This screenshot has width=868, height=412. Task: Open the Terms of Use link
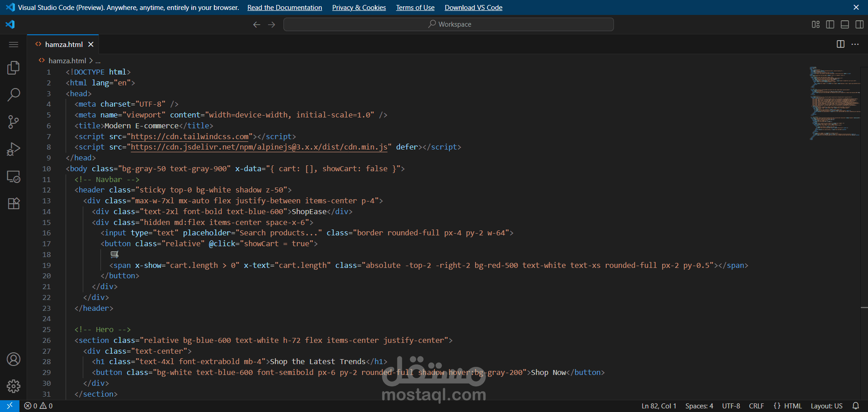point(415,8)
